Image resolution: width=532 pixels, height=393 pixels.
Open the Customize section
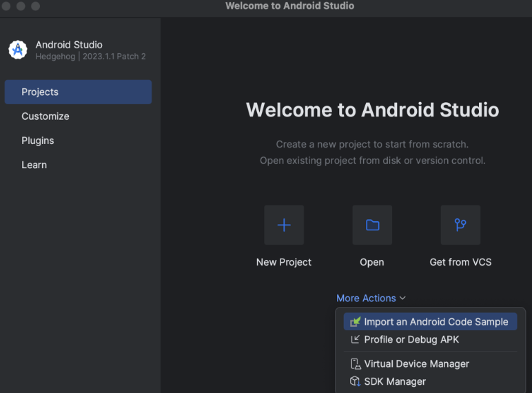78,117
